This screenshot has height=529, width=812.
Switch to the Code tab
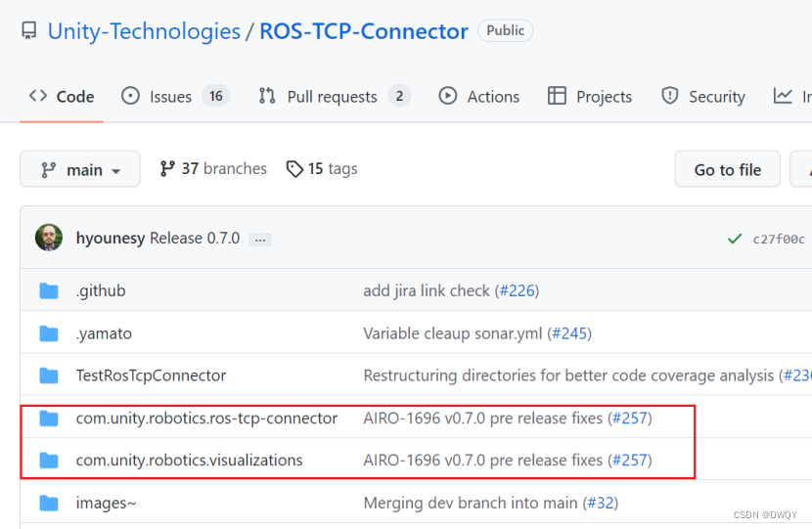click(62, 96)
